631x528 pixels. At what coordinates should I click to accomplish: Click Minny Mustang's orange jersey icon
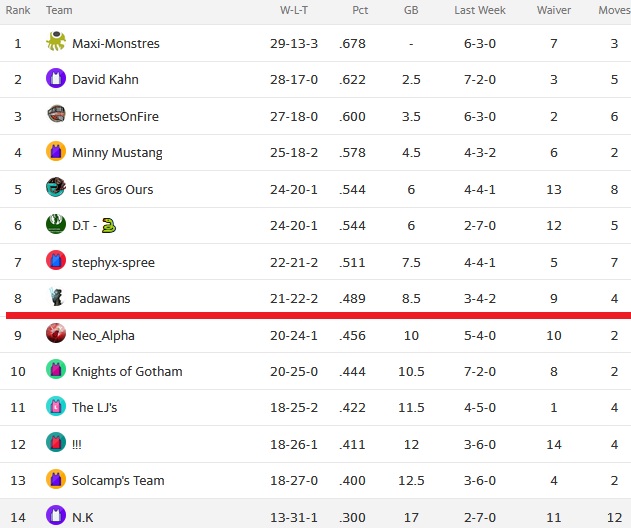tap(56, 151)
